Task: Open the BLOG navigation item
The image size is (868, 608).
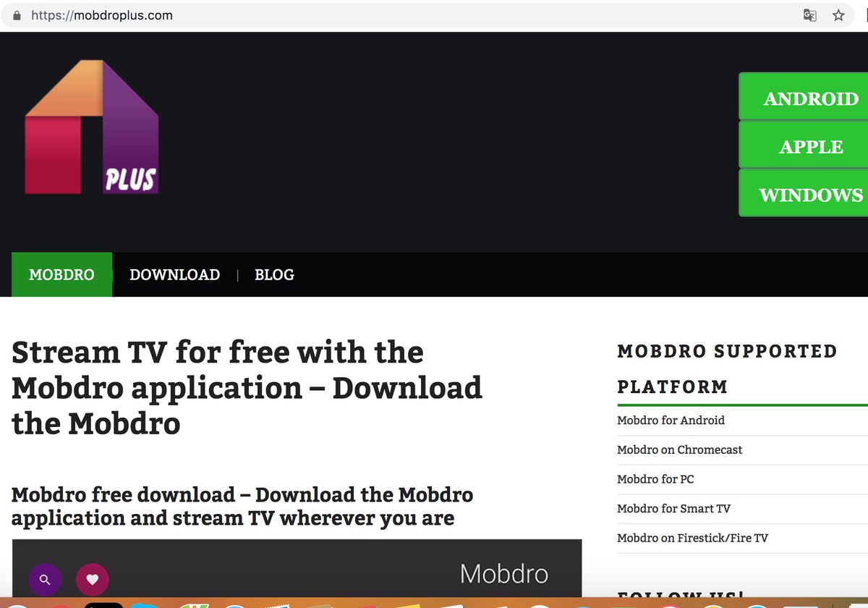Action: [x=275, y=274]
